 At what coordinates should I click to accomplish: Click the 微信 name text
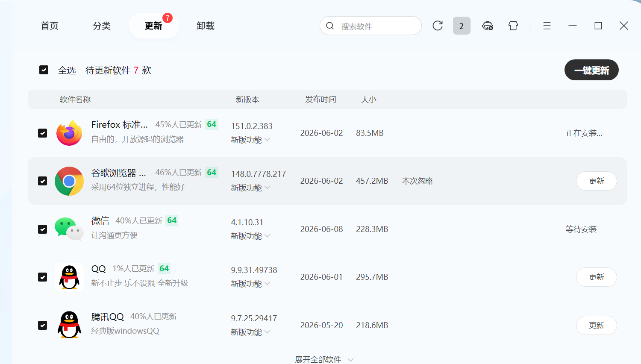click(x=100, y=220)
